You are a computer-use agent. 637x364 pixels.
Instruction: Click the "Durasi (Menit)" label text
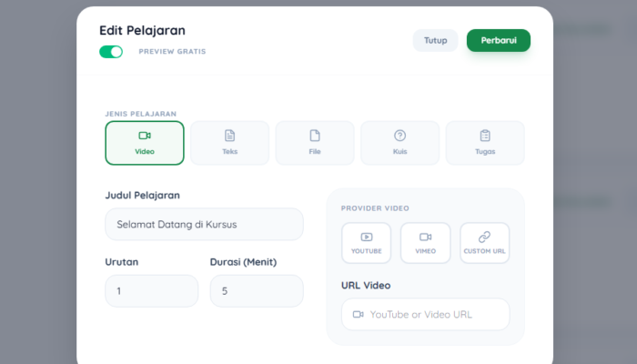(x=243, y=262)
